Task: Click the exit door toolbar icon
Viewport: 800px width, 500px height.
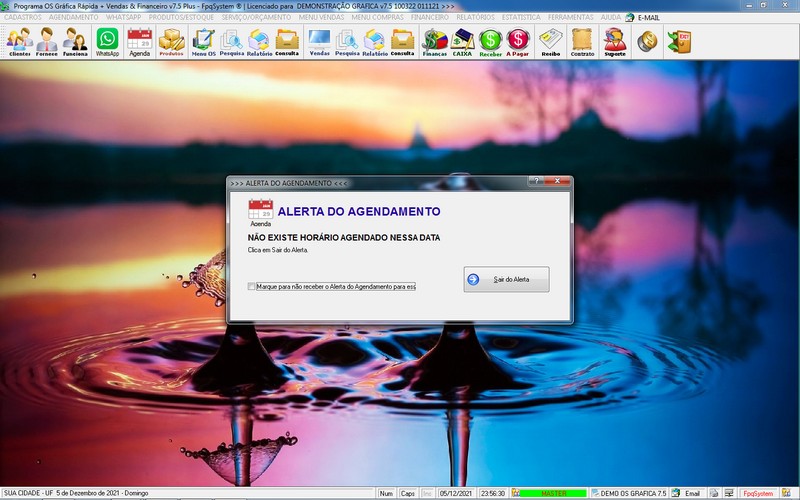Action: coord(680,42)
